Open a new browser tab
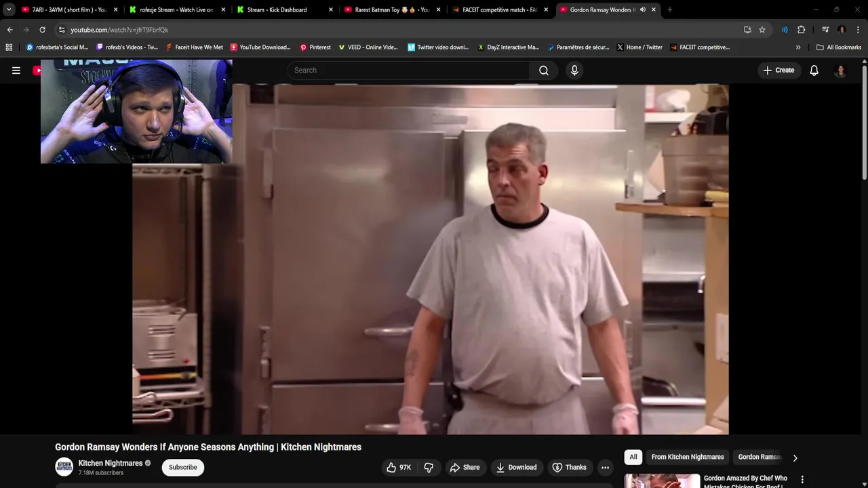Screen dimensions: 868x488 [x=669, y=9]
